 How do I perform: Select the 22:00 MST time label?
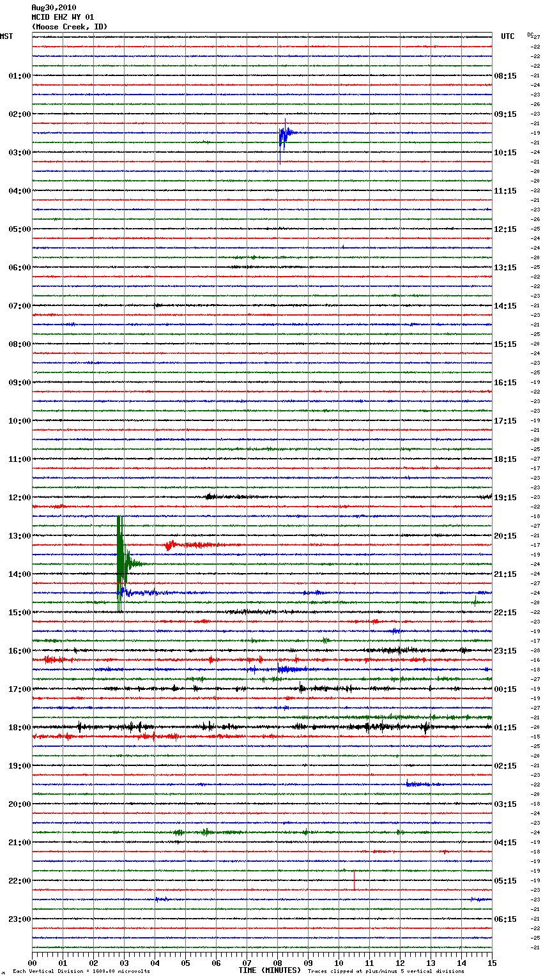(x=19, y=880)
